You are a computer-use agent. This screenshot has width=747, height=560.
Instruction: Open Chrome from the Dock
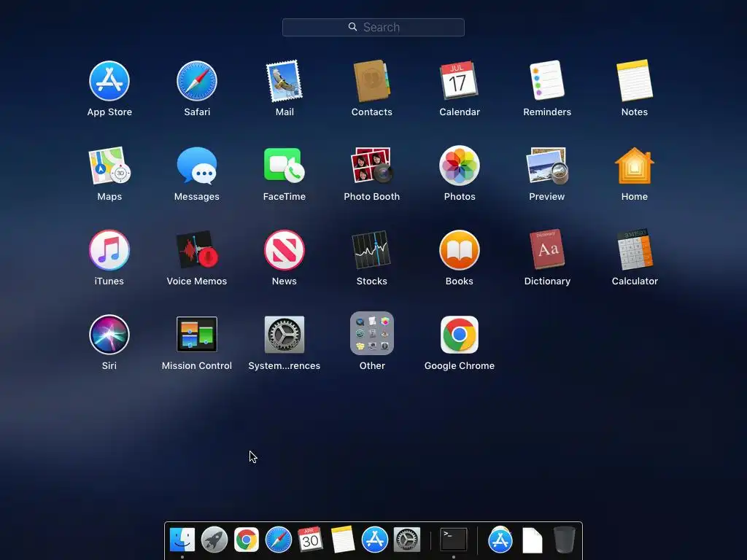(247, 540)
